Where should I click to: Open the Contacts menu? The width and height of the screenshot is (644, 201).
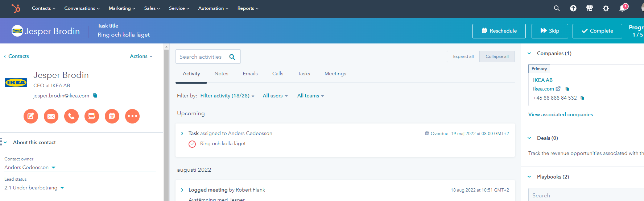[x=44, y=8]
